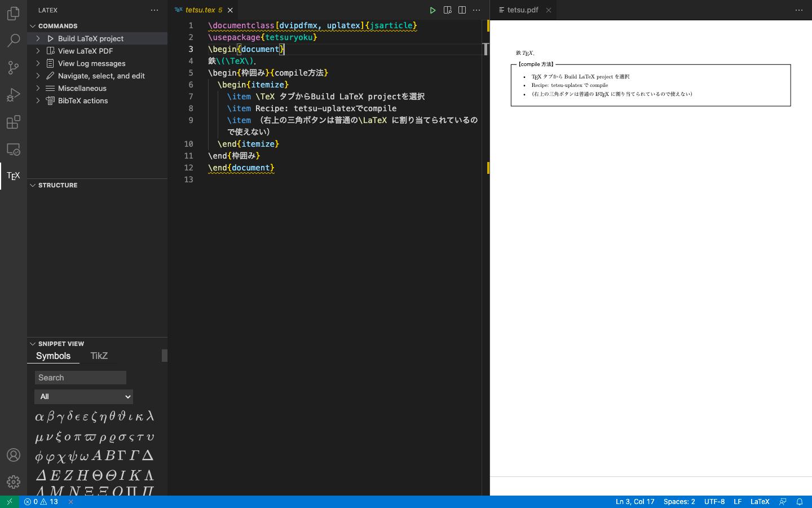
Task: Change language mode LaTeX in status bar
Action: point(760,502)
